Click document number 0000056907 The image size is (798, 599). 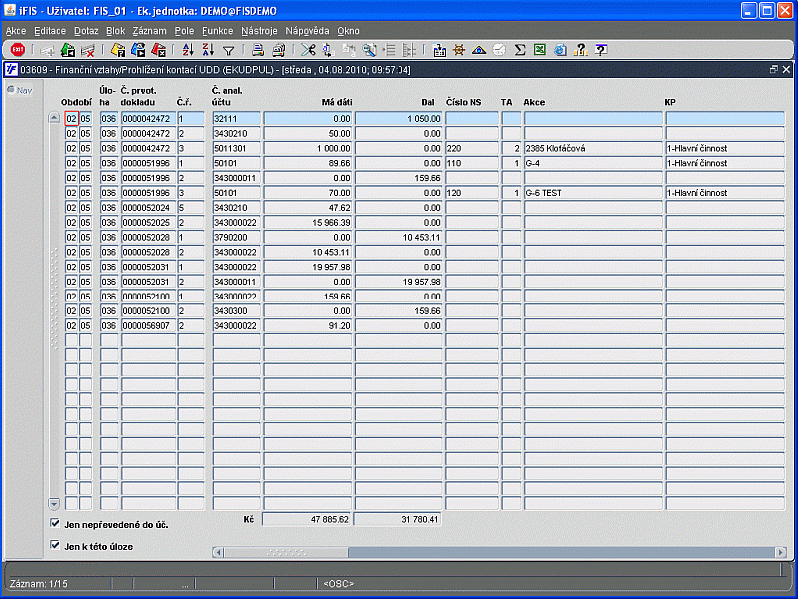[x=148, y=325]
